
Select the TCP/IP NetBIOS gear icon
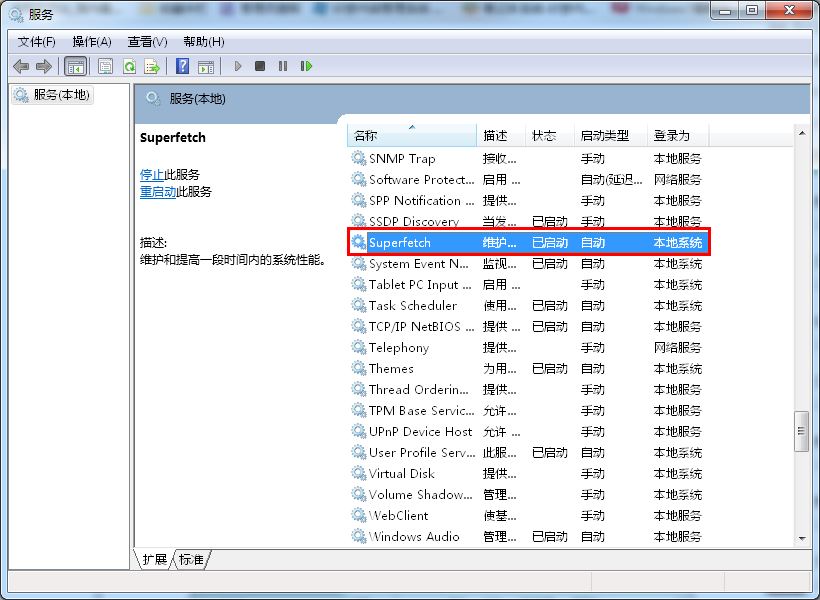(x=358, y=326)
